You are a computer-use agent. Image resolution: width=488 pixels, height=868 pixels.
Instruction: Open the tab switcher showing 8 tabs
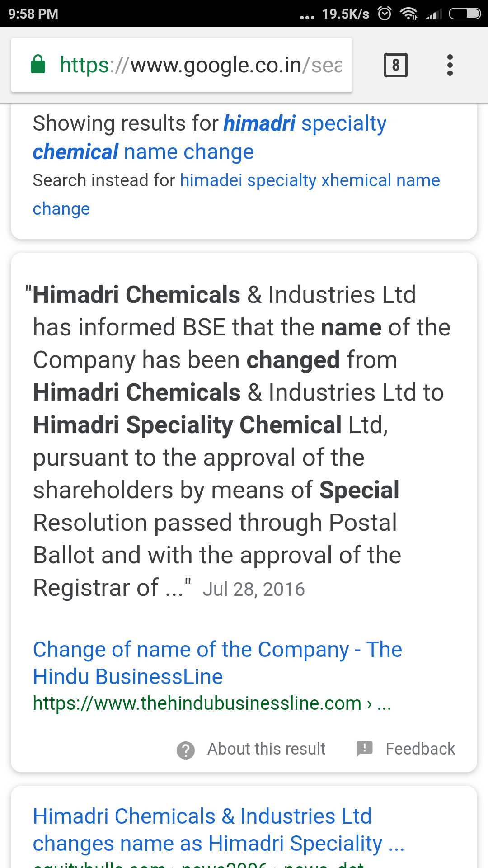tap(395, 65)
